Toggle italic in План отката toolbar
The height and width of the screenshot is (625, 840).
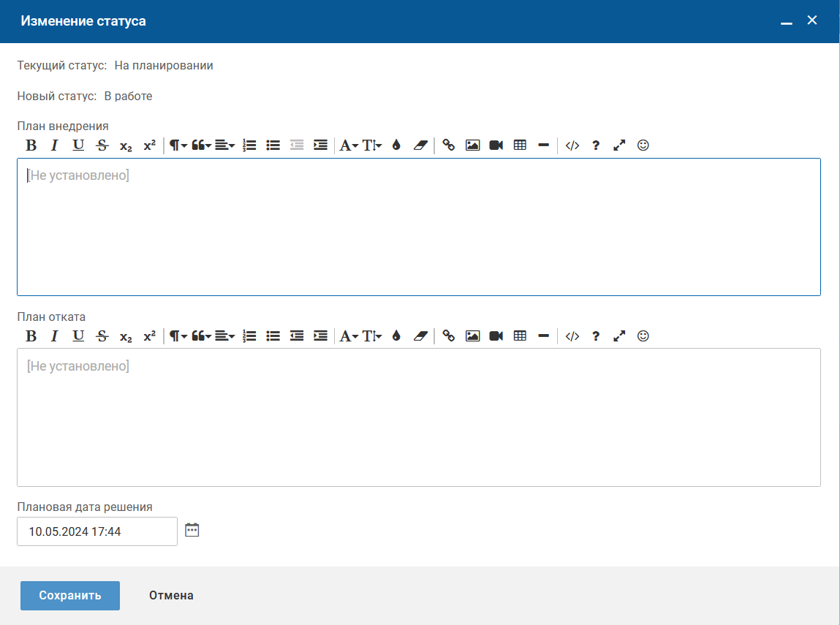[x=54, y=336]
